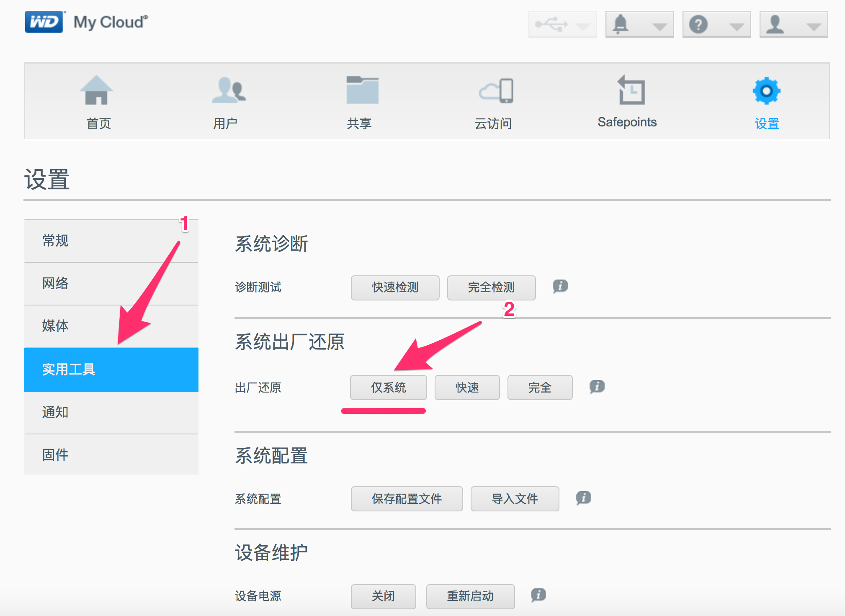Open the help question mark dropdown
This screenshot has height=616, width=845.
tap(716, 24)
